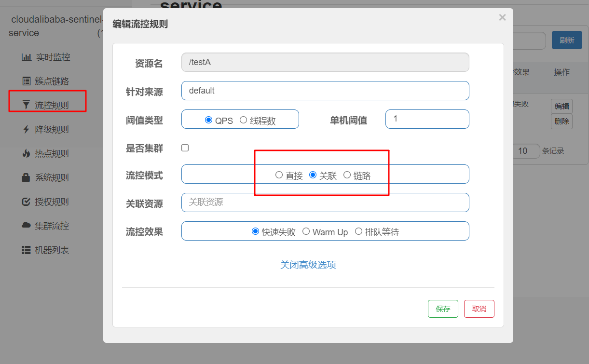This screenshot has width=589, height=364.
Task: Click the 集群流控 cloud icon
Action: (x=27, y=226)
